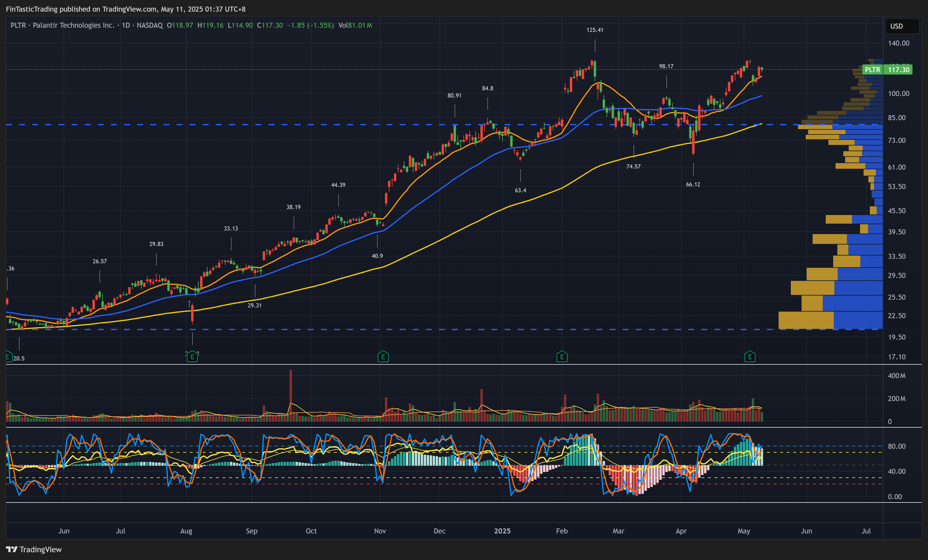
Task: Click the 73.00 price axis label
Action: [x=897, y=140]
